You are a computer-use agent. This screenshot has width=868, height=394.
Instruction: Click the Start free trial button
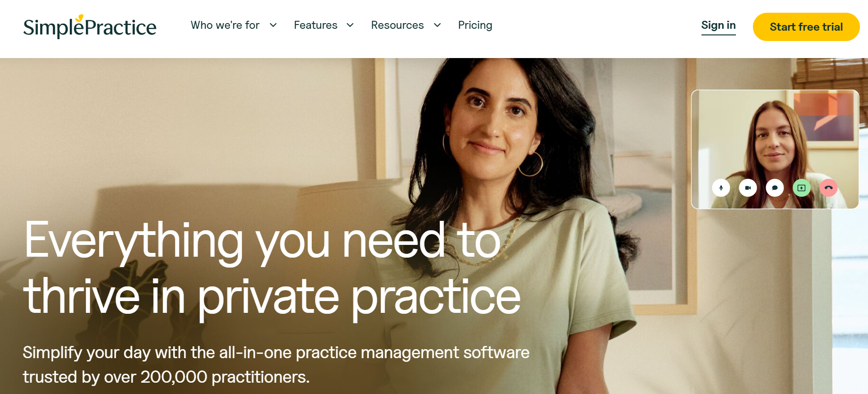(806, 27)
